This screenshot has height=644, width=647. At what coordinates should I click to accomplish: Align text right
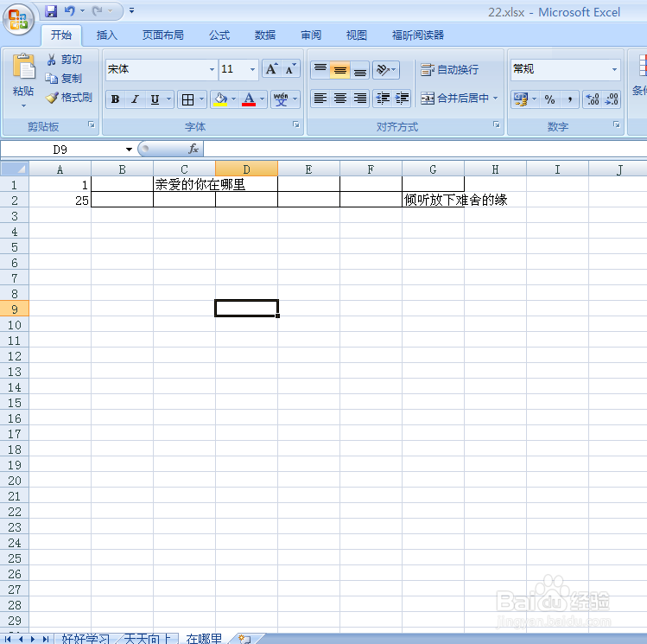tap(360, 99)
